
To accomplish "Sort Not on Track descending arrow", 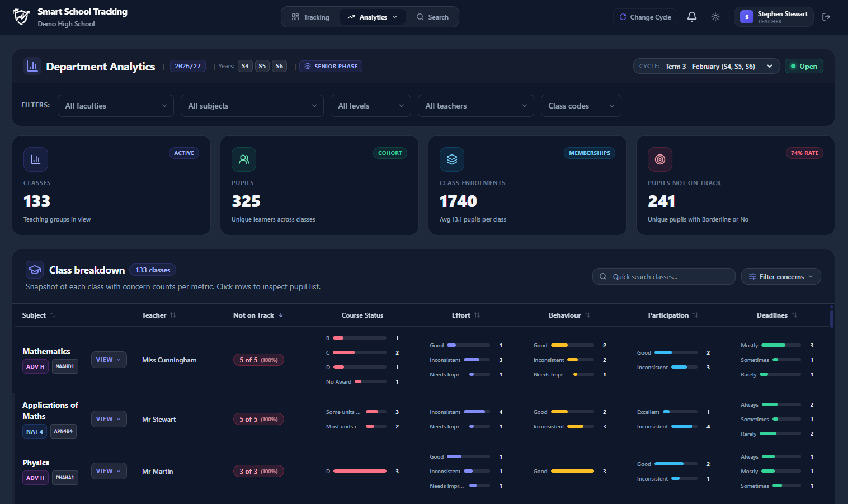I will pyautogui.click(x=281, y=315).
